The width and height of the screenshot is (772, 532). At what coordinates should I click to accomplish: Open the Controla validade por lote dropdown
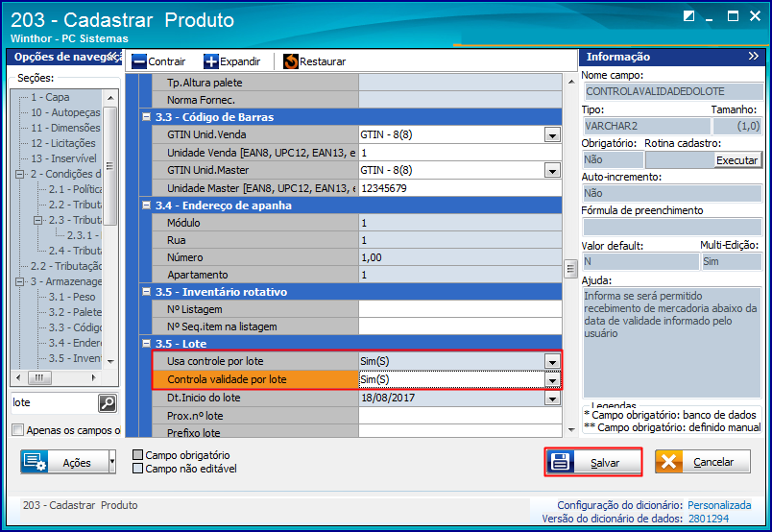(552, 379)
